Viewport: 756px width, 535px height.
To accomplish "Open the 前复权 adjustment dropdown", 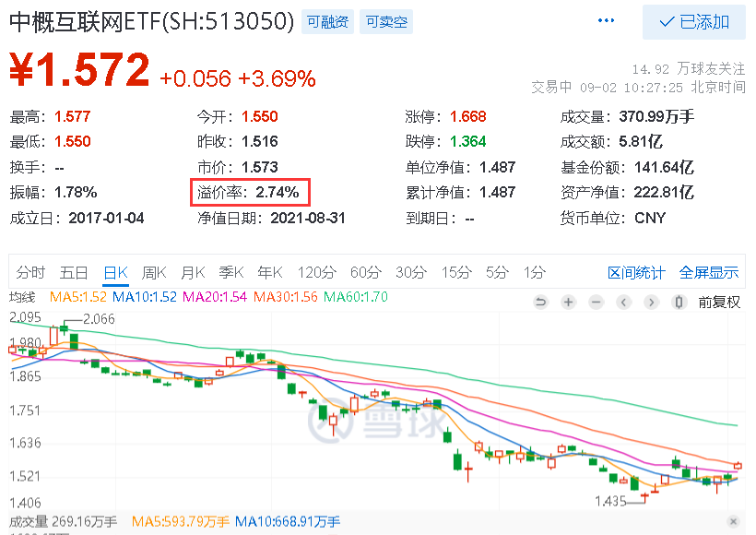I will click(x=719, y=303).
